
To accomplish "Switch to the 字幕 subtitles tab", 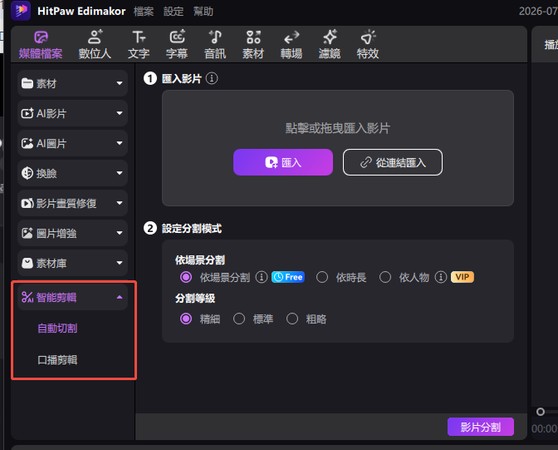I will point(177,45).
